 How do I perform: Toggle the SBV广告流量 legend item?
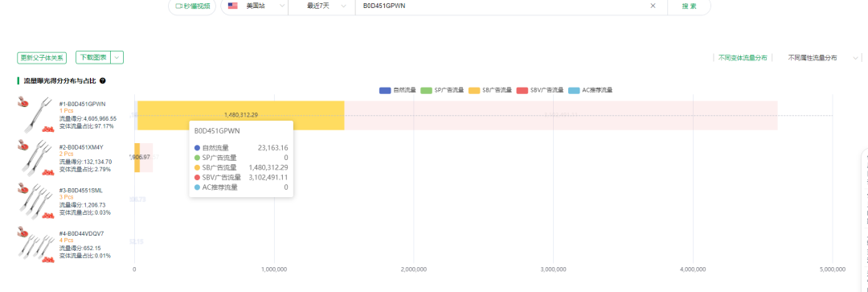[x=540, y=90]
